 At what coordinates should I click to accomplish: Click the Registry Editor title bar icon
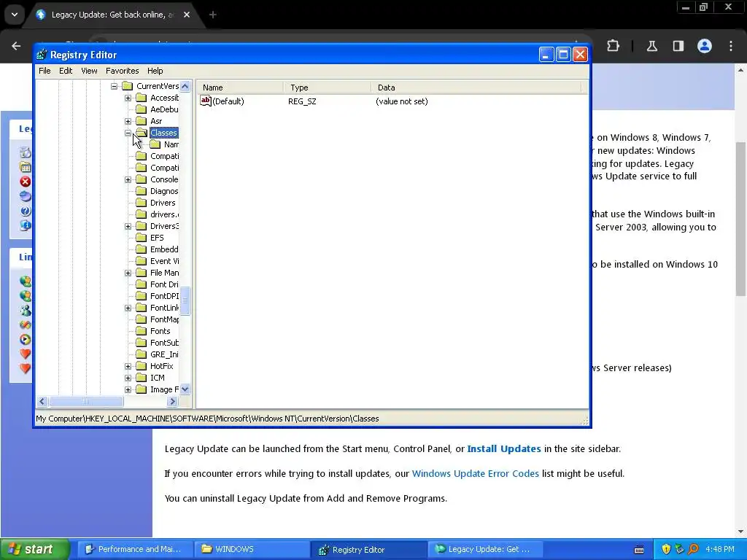42,55
